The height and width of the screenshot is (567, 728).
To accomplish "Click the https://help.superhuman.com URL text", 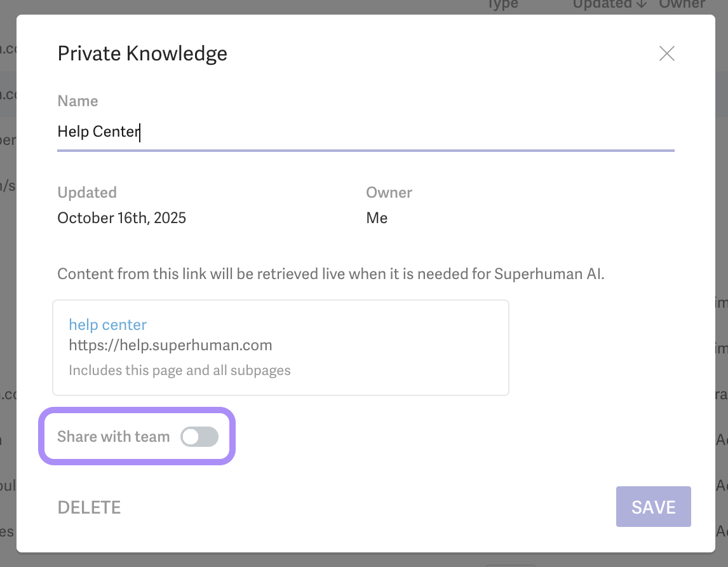I will pos(170,346).
